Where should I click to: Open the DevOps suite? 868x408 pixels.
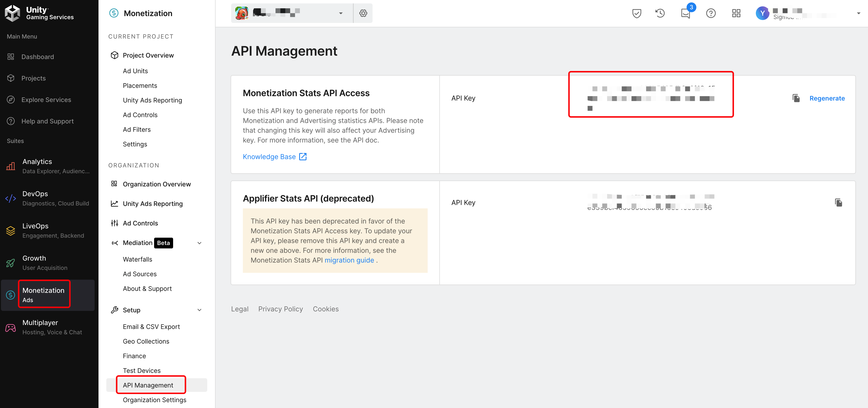coord(48,198)
